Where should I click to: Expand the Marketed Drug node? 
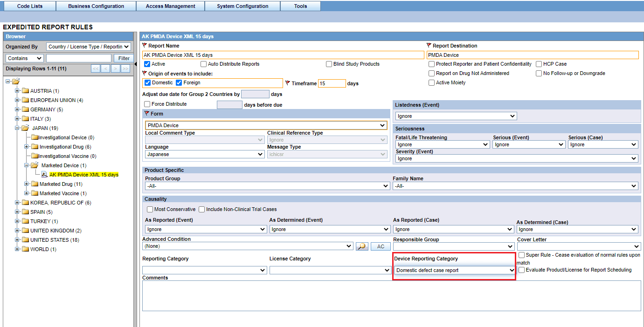[x=27, y=184]
